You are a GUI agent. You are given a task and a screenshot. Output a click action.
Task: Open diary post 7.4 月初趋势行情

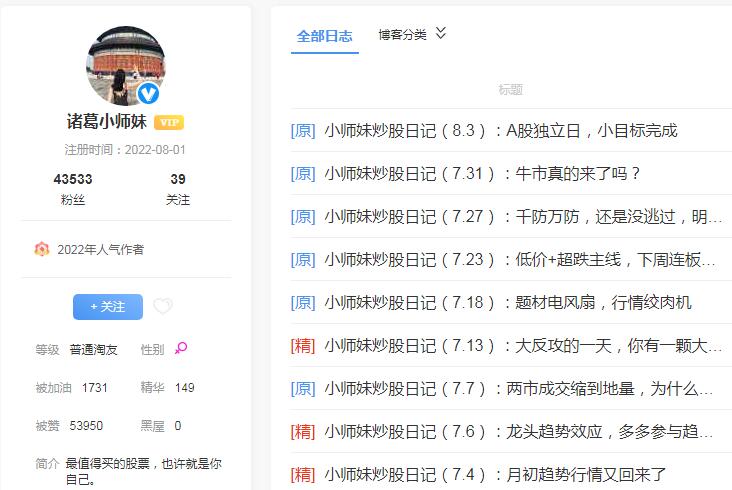click(x=495, y=474)
